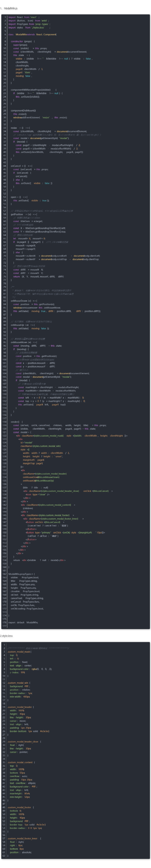This screenshot has height=868, width=151.
Task: Click the 'resize = () => {' line
Action: point(21,128)
